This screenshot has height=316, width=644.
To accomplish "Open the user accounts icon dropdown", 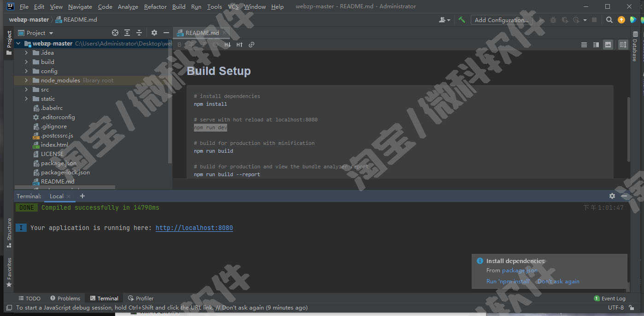I will (x=445, y=20).
